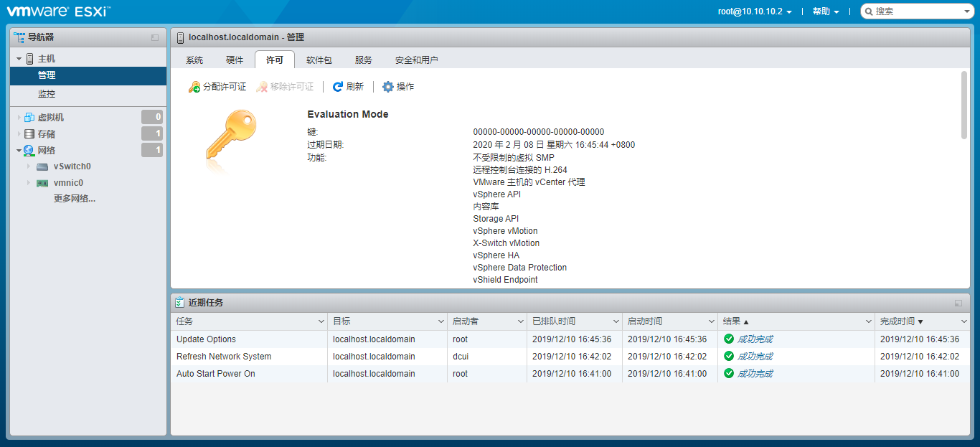Click the vmnic0 network card icon
This screenshot has height=447, width=980.
pos(43,183)
